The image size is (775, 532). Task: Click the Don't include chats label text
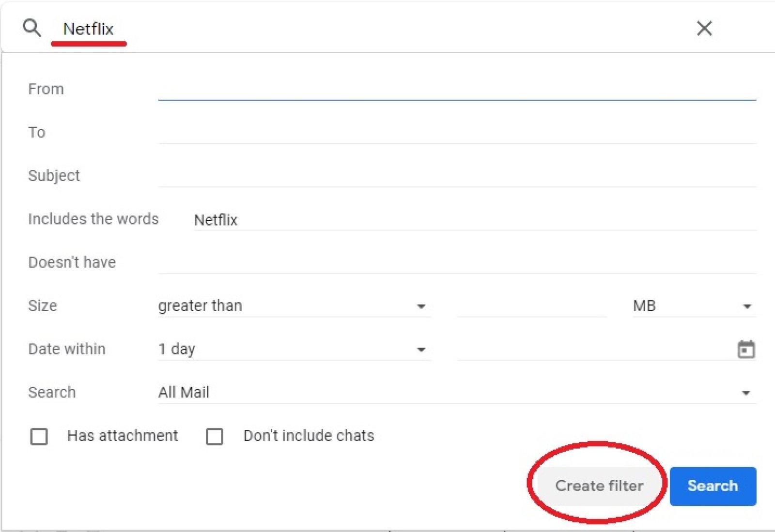[309, 436]
